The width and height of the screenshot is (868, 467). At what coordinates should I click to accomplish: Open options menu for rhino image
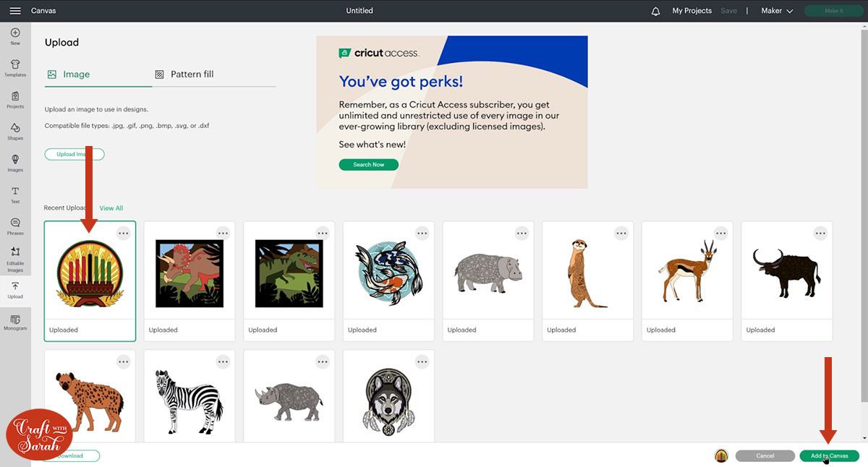pos(323,361)
